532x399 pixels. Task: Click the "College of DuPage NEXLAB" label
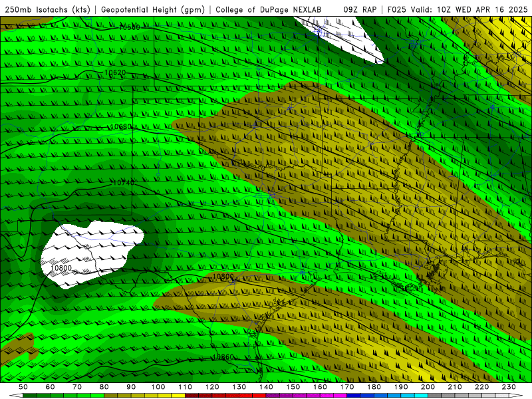269,9
